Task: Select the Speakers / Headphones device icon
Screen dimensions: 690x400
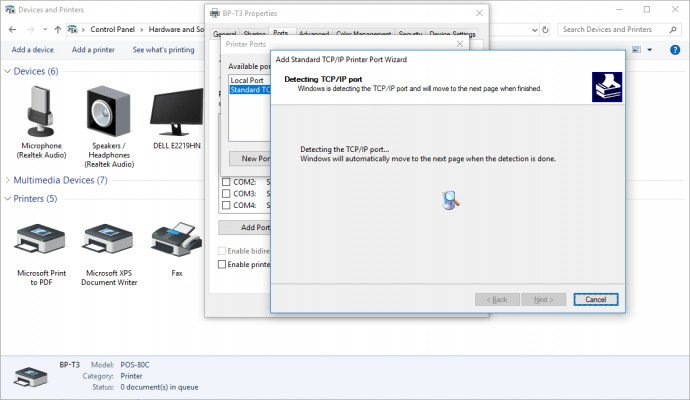Action: (x=108, y=111)
